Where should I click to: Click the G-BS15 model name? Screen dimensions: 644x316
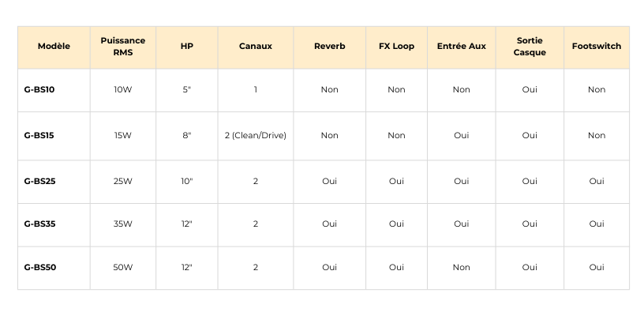pos(39,135)
